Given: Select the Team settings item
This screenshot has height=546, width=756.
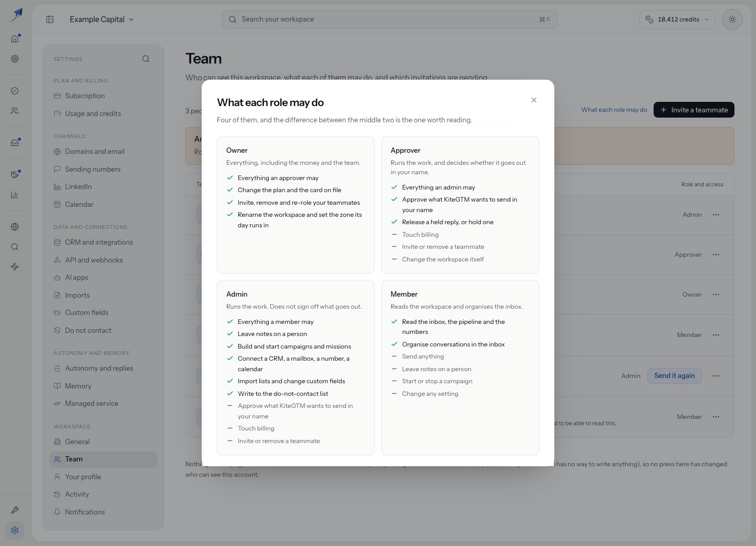Looking at the screenshot, I should [x=103, y=459].
